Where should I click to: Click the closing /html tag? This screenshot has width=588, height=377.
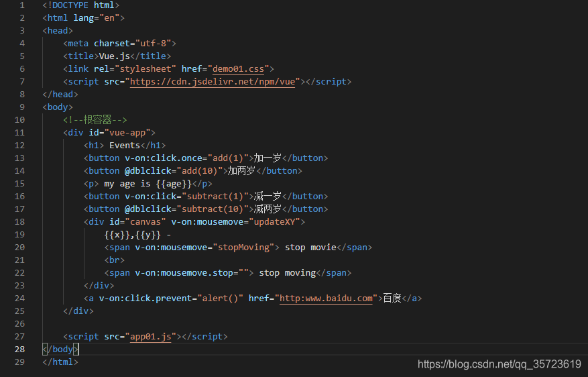(x=60, y=362)
